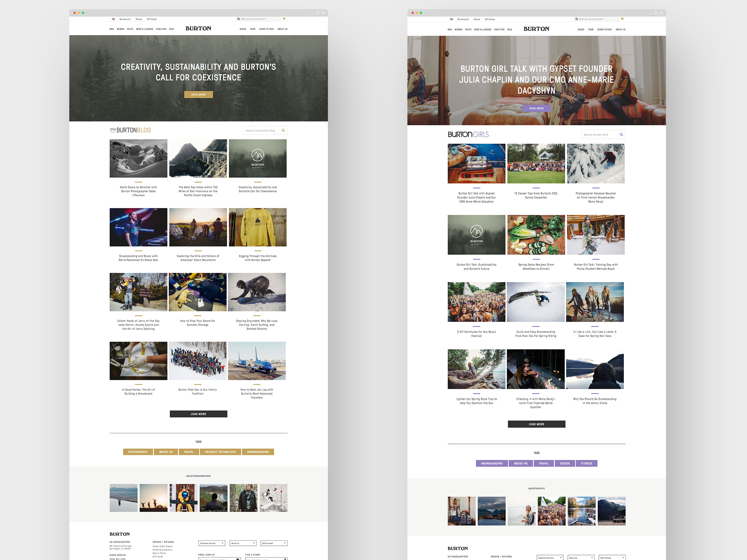The height and width of the screenshot is (560, 747).
Task: Open the 13 Career Tips group photo thumbnail
Action: pos(536,163)
